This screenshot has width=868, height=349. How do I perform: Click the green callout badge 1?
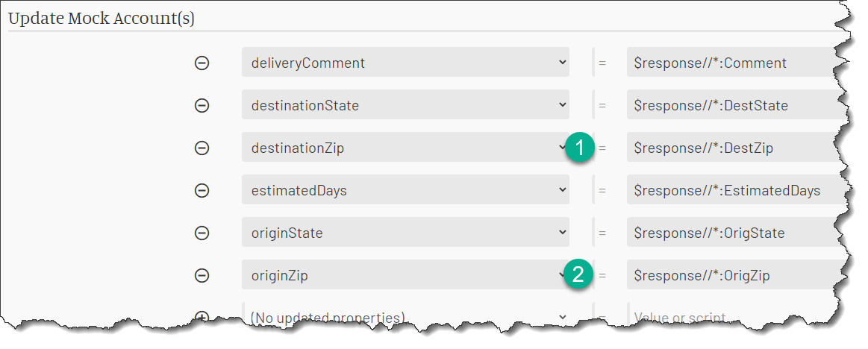(x=579, y=148)
